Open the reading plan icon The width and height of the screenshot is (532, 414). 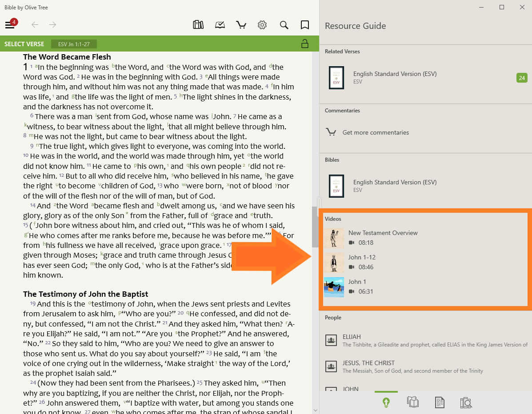[x=220, y=25]
